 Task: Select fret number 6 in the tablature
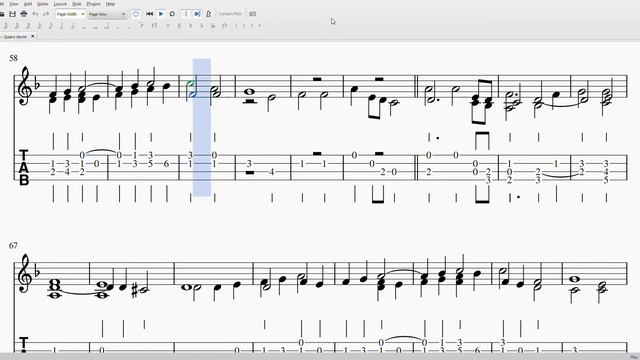(166, 164)
